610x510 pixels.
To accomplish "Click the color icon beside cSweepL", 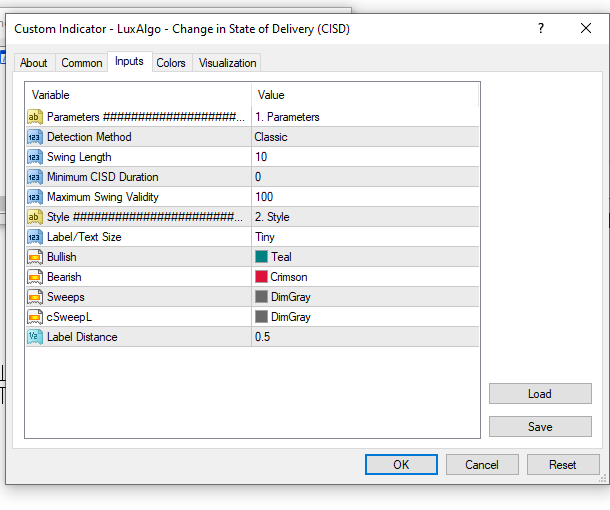I will (x=34, y=317).
